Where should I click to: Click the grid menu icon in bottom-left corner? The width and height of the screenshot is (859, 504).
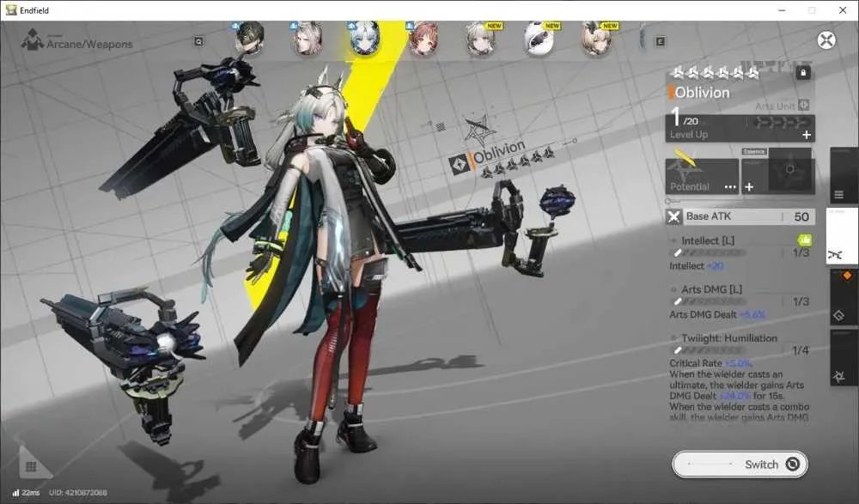[31, 466]
